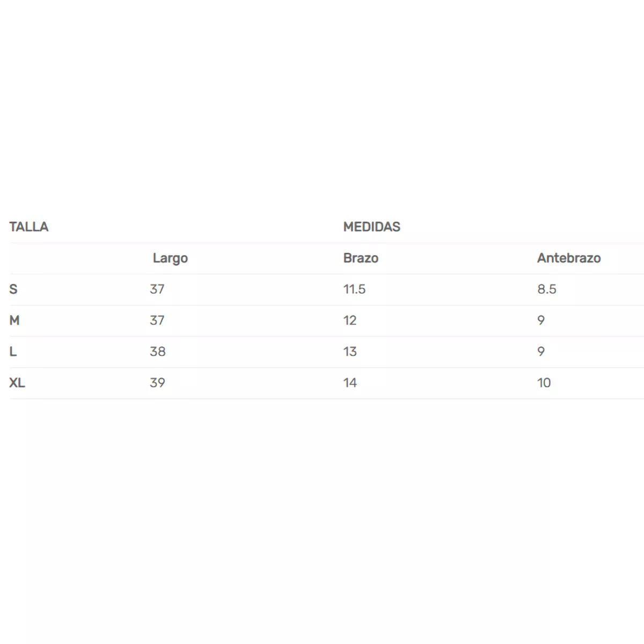Select the Largo value 38

click(x=158, y=352)
